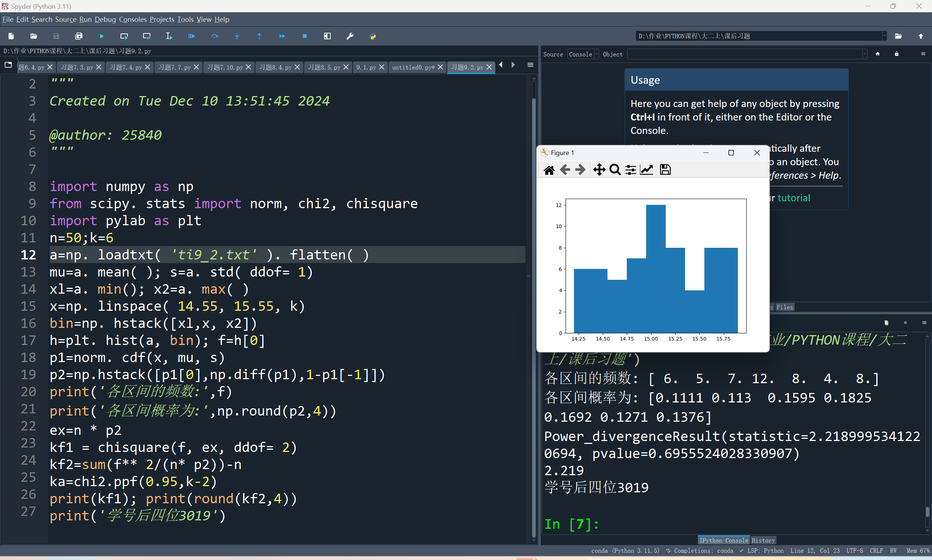Reset figure view with Home icon
The width and height of the screenshot is (932, 560).
click(549, 170)
